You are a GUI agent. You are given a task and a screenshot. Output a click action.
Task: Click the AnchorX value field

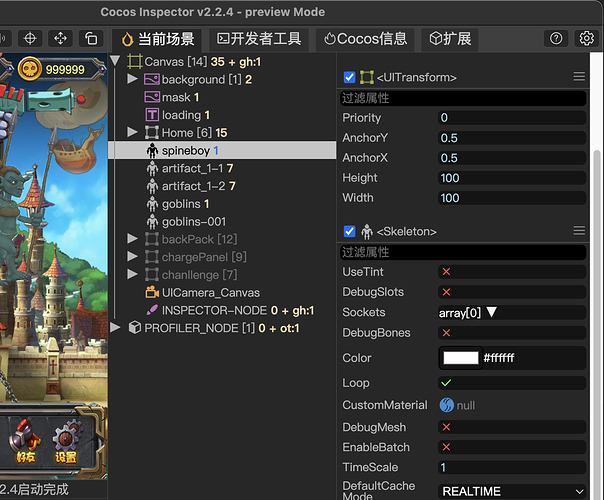512,158
